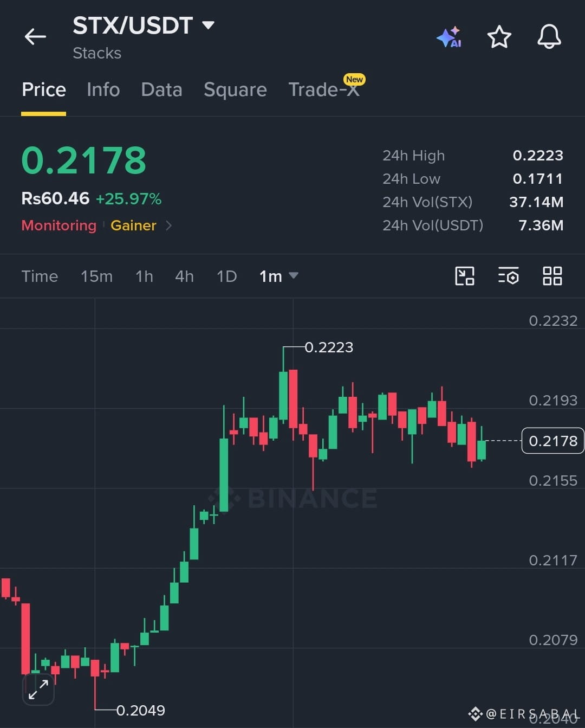Open the Data tab

coord(161,89)
